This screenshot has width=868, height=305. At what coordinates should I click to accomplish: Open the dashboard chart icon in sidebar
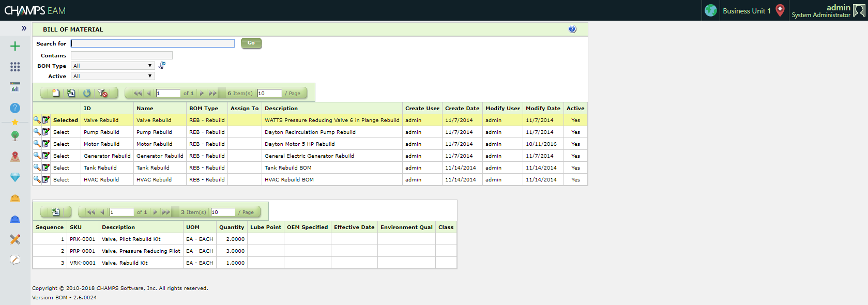[15, 87]
